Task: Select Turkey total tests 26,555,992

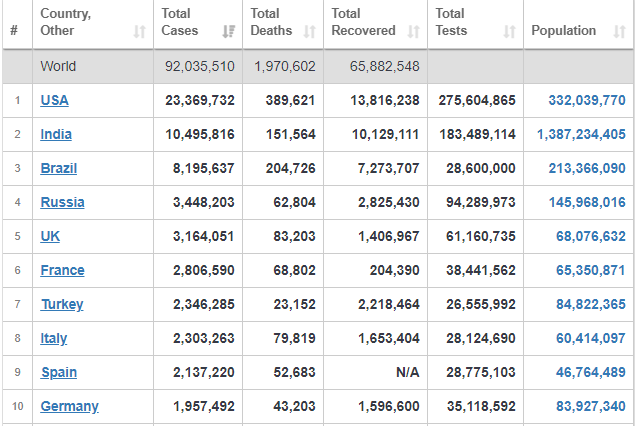Action: click(x=480, y=304)
